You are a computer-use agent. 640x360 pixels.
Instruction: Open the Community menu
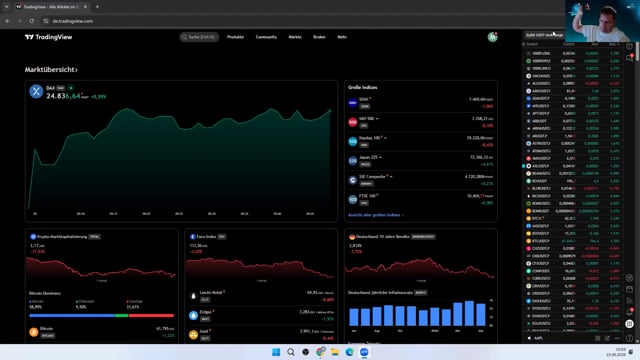point(266,37)
